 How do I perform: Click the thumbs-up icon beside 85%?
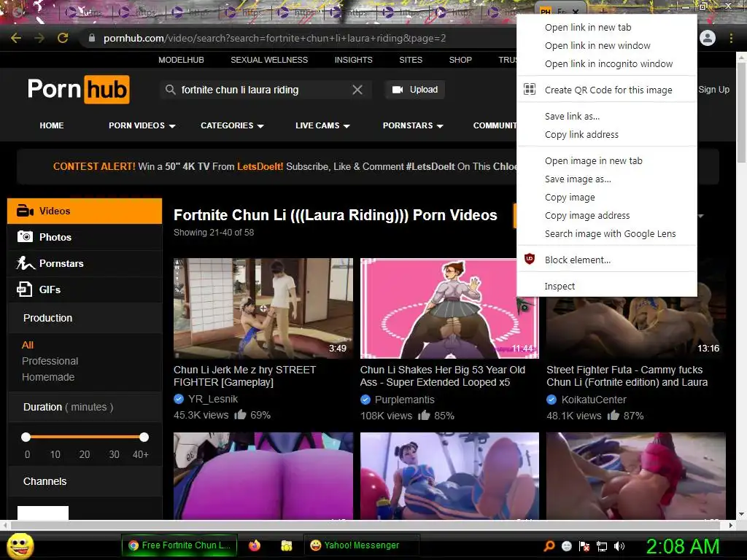click(x=424, y=415)
